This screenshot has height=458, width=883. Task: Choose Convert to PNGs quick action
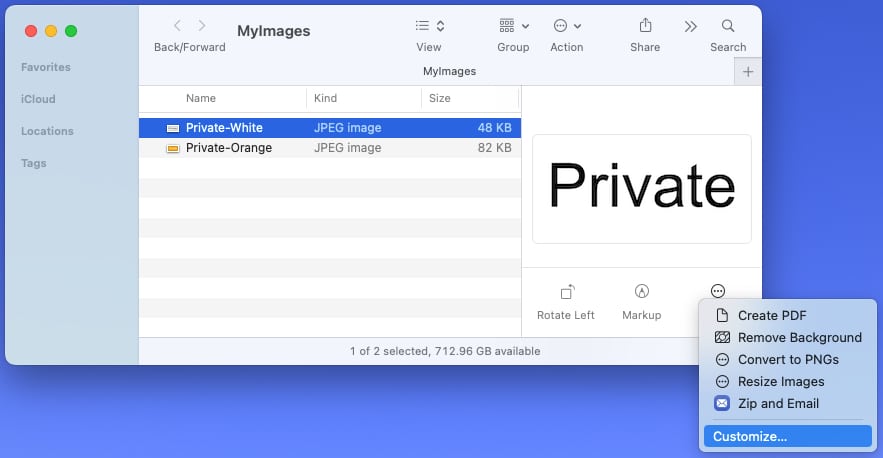(x=788, y=359)
